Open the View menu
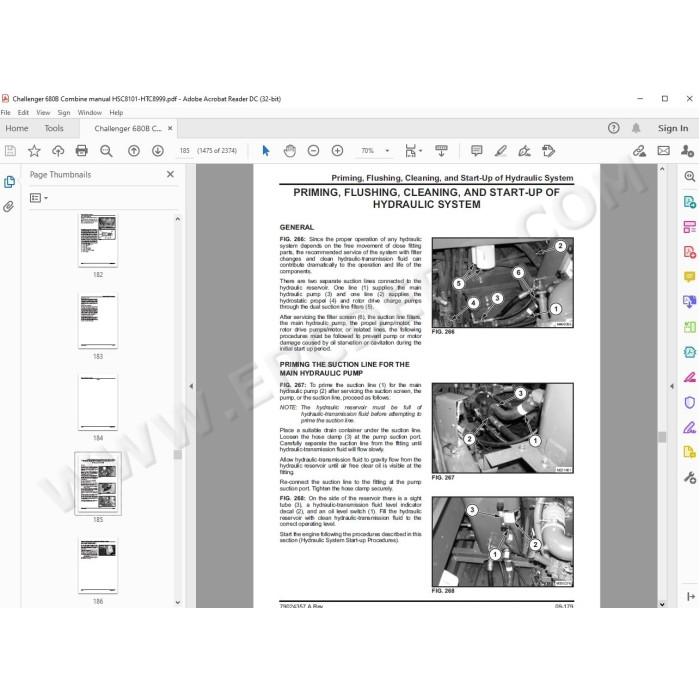The image size is (700, 700). 43,112
